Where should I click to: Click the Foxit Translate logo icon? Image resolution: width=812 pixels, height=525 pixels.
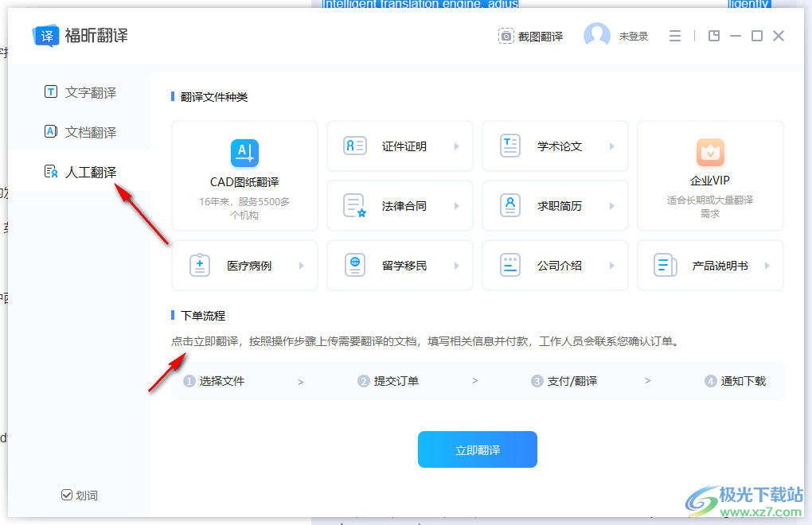tap(45, 36)
